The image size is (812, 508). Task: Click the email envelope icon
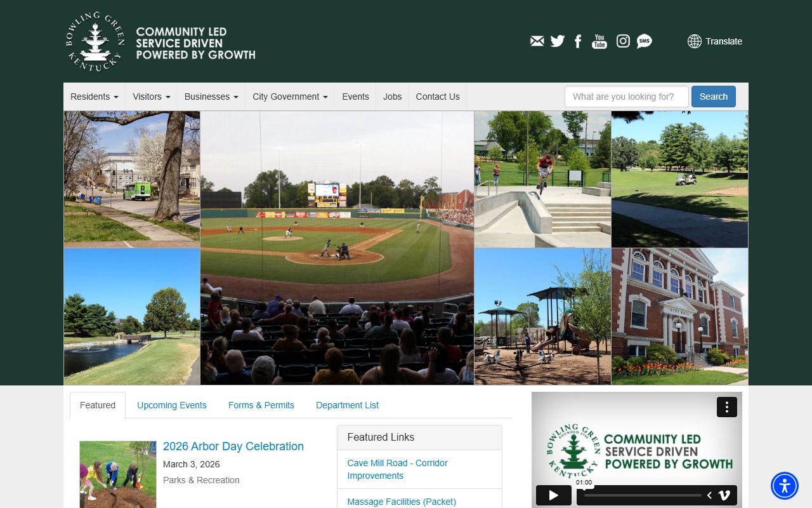[x=537, y=41]
